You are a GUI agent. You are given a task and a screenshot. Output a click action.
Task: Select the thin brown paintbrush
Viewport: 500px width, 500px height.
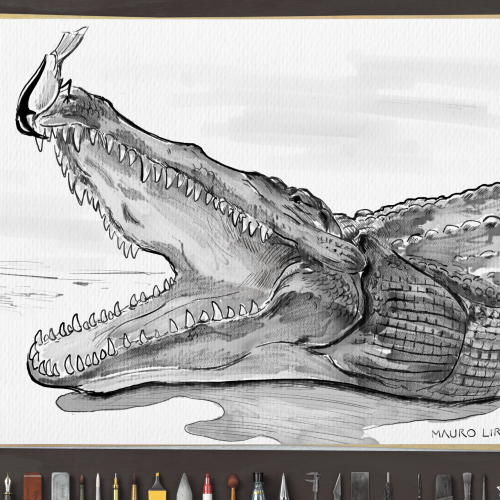tap(134, 487)
